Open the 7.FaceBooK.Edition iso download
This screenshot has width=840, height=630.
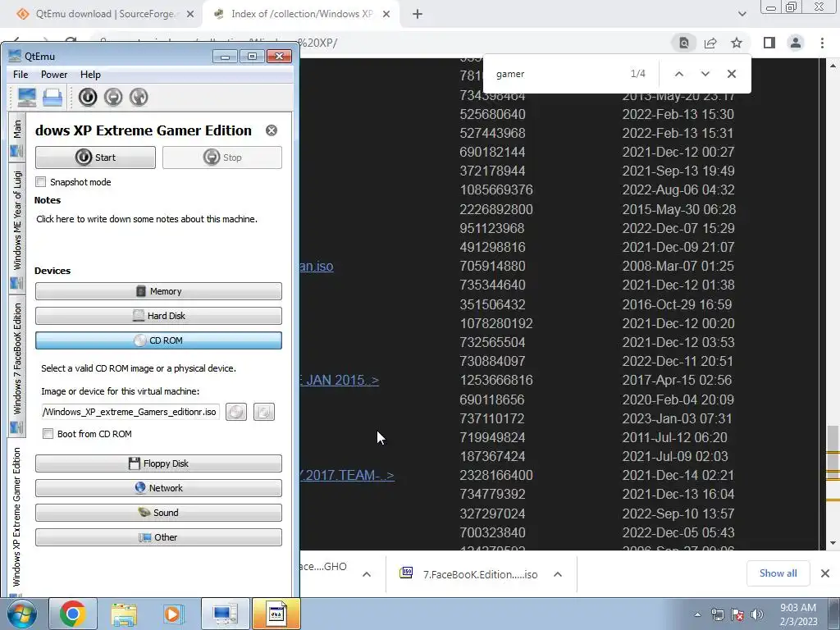pos(468,574)
